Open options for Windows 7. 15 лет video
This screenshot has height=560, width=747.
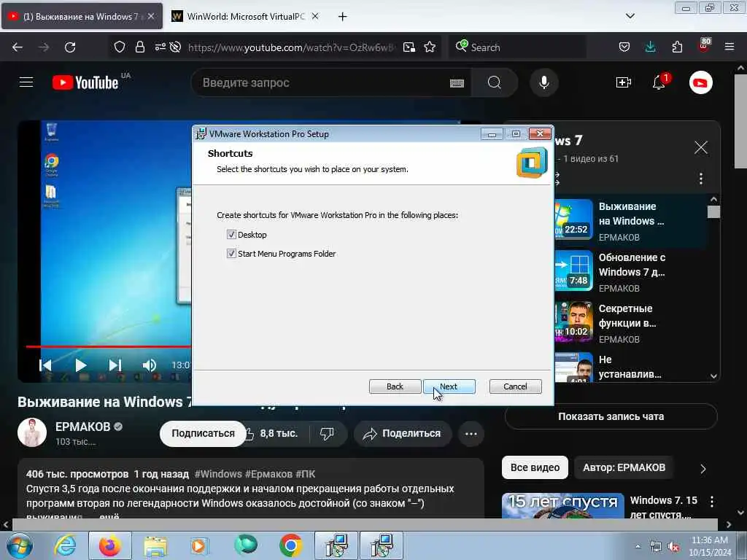pyautogui.click(x=712, y=501)
